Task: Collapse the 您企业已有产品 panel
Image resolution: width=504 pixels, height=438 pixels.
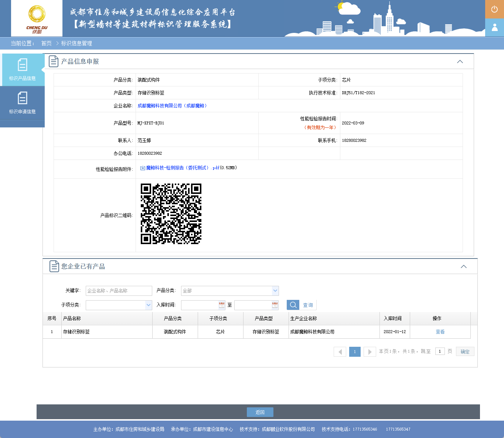Action: tap(464, 267)
